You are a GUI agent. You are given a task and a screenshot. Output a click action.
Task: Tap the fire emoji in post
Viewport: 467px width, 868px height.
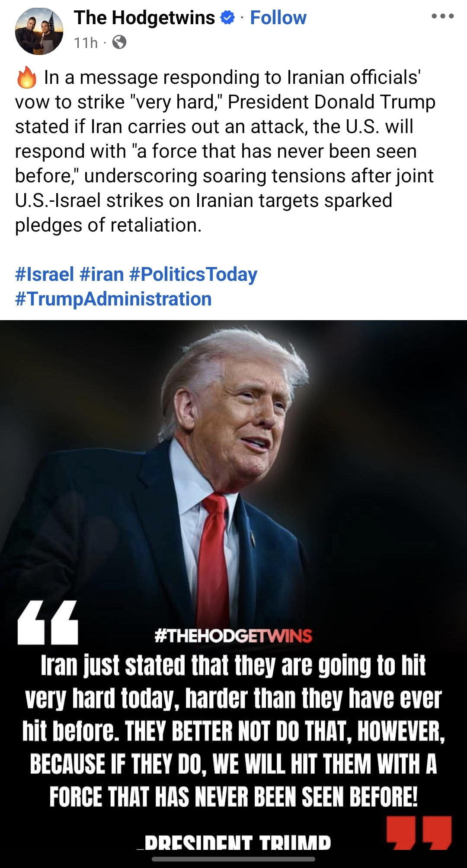click(x=27, y=77)
